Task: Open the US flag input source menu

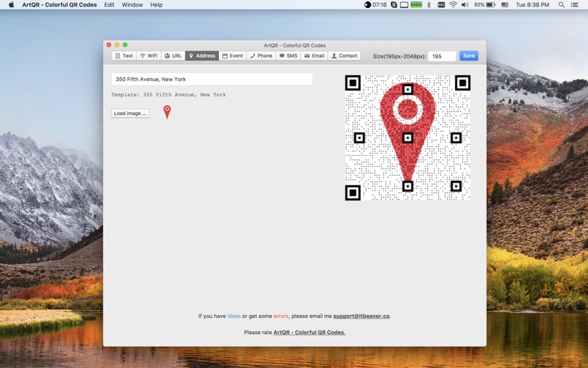Action: click(x=505, y=5)
